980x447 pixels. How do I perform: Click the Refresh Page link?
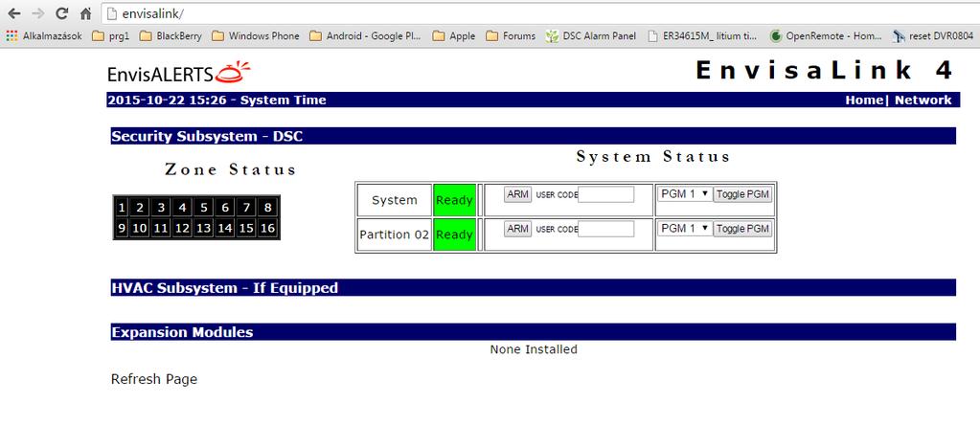[153, 379]
